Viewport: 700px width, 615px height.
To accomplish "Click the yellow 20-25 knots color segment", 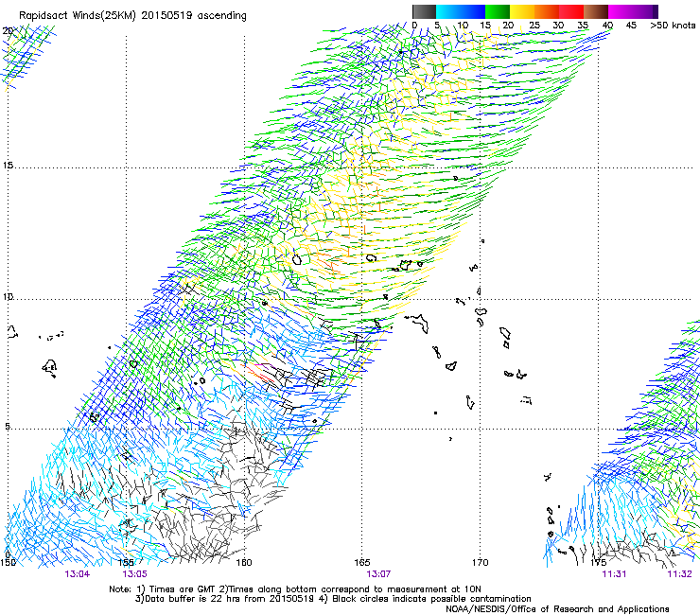I will [x=522, y=11].
